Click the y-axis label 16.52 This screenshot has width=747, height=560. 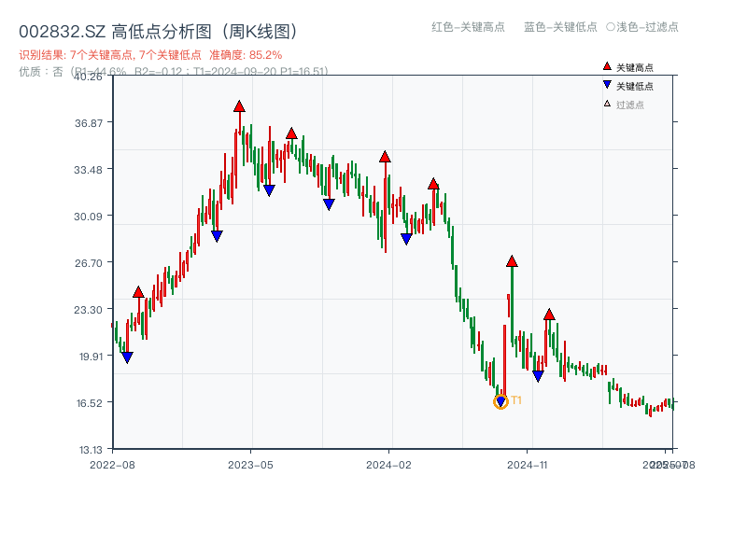(x=90, y=403)
